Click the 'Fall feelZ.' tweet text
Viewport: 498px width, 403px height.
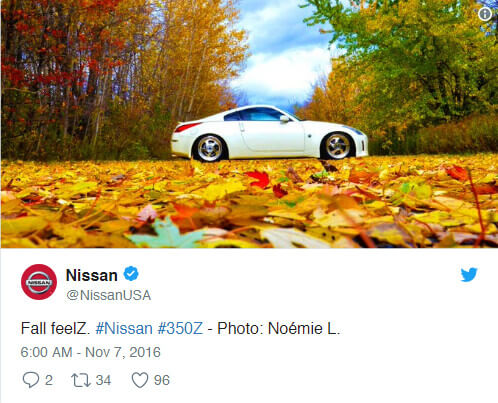pyautogui.click(x=55, y=328)
